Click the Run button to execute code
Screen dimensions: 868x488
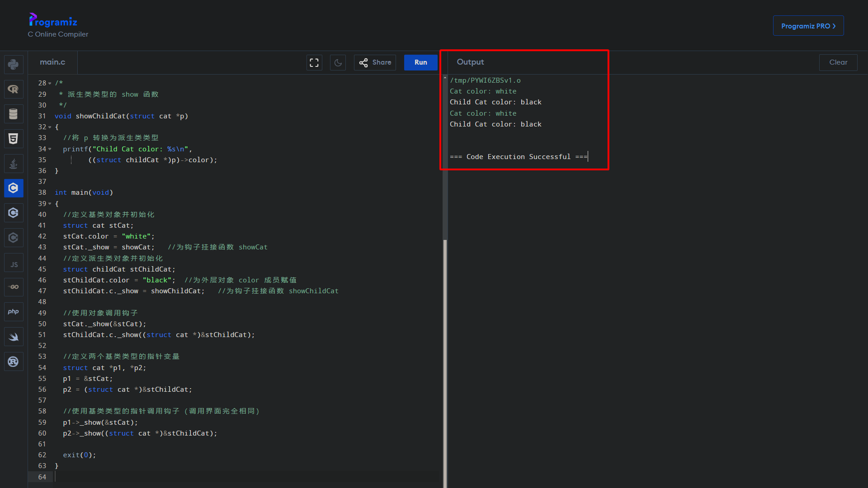[x=420, y=62]
